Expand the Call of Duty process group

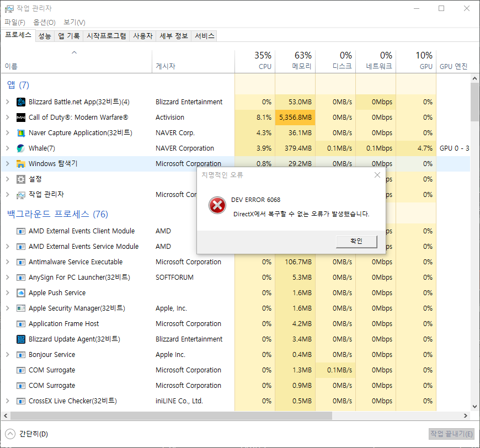[x=8, y=118]
